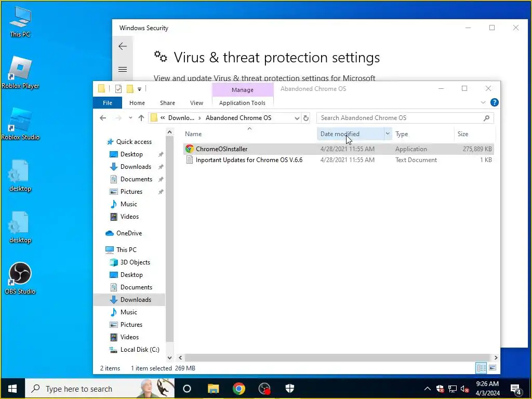Go up one folder level
The width and height of the screenshot is (532, 399).
(141, 118)
